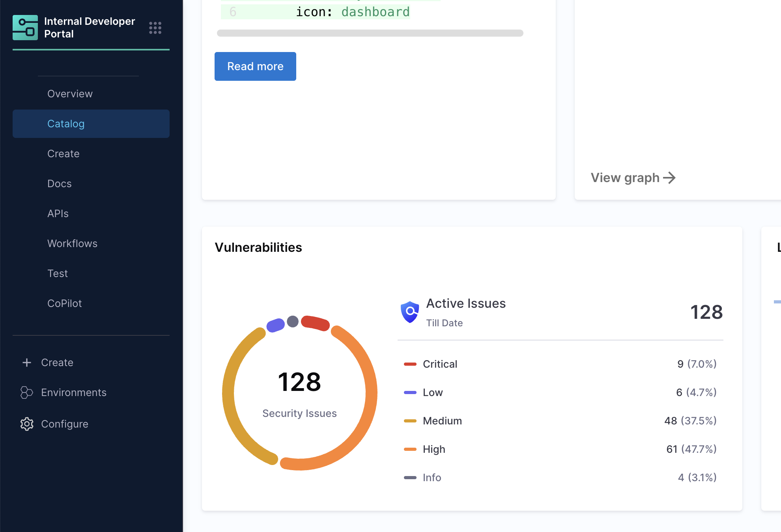Screen dimensions: 781x532
Task: Go to the Docs section
Action: [x=60, y=184]
